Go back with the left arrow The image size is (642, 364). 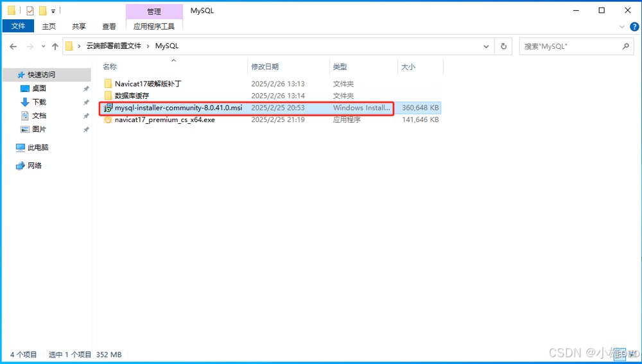pos(13,46)
